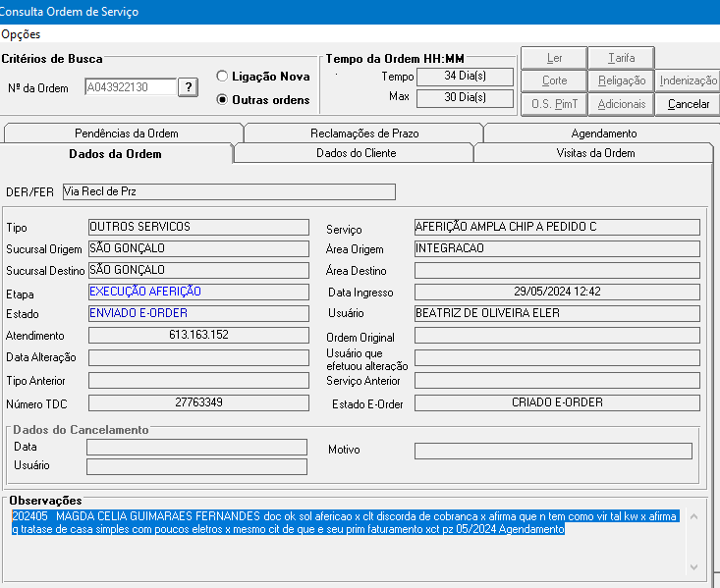The image size is (720, 588).
Task: Switch to Reclamações de Prazo tab
Action: pos(364,134)
